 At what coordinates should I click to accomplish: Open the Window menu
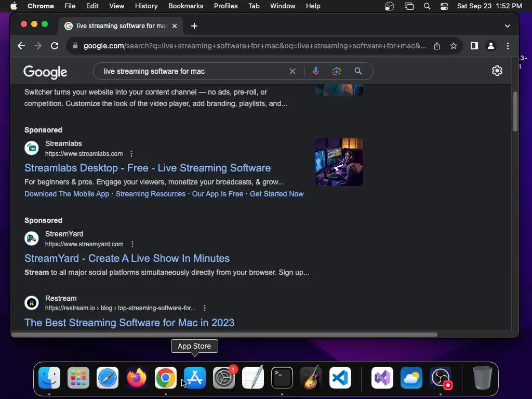click(283, 6)
